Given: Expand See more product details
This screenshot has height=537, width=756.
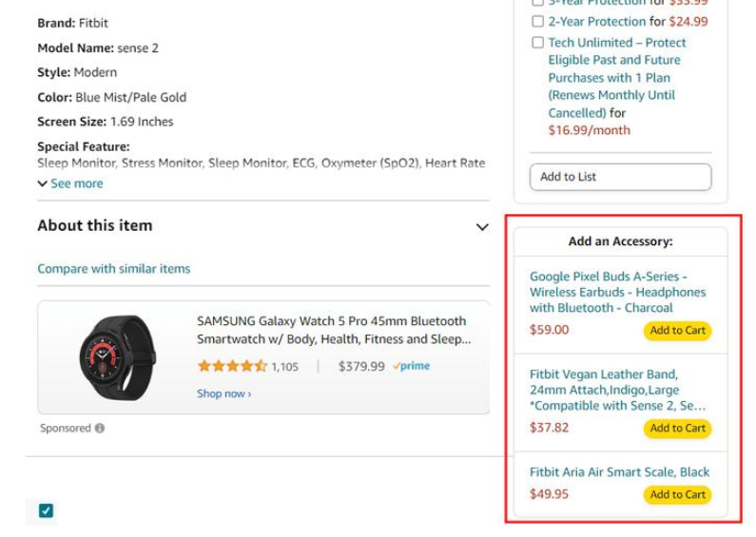Looking at the screenshot, I should click(70, 183).
